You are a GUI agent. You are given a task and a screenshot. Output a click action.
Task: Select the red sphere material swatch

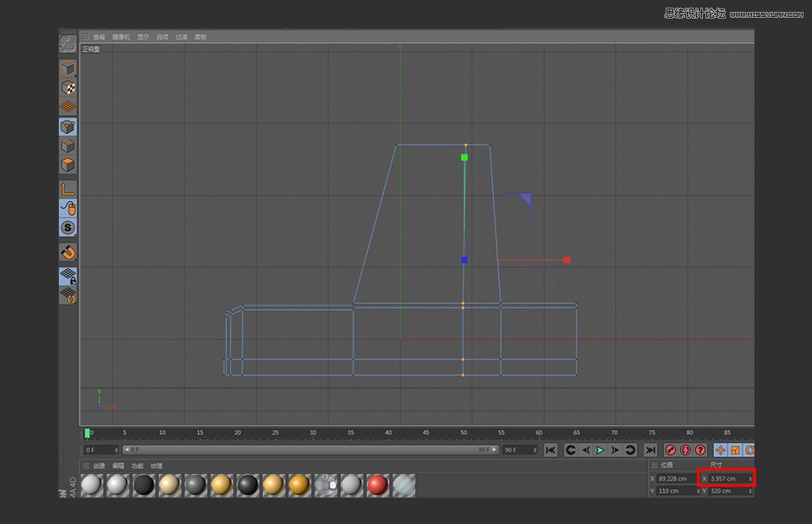pos(377,485)
